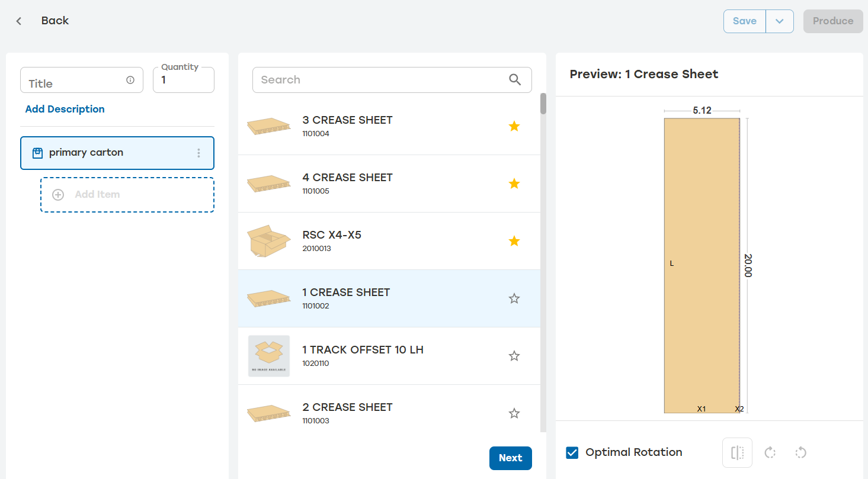868x479 pixels.
Task: Select 4 CREASE SHEET thumbnail
Action: (269, 184)
